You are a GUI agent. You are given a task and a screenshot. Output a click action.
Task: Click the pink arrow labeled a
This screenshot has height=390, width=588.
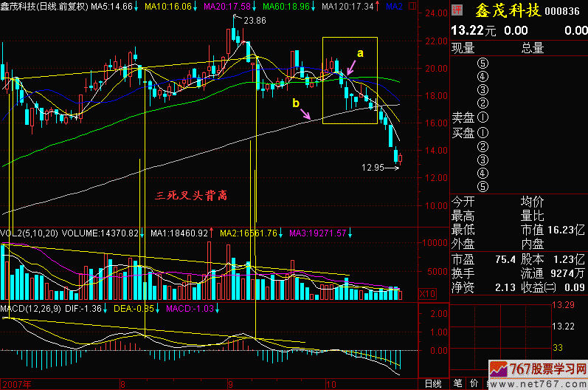point(351,66)
